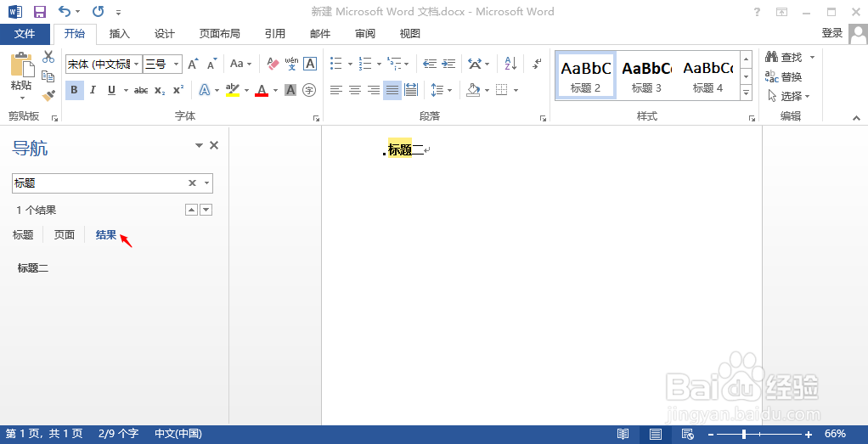868x444 pixels.
Task: Align the text to the right
Action: click(374, 90)
